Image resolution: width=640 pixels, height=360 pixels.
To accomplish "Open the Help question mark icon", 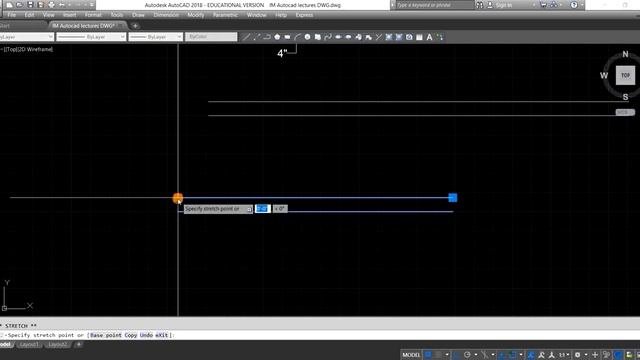I will tap(574, 5).
